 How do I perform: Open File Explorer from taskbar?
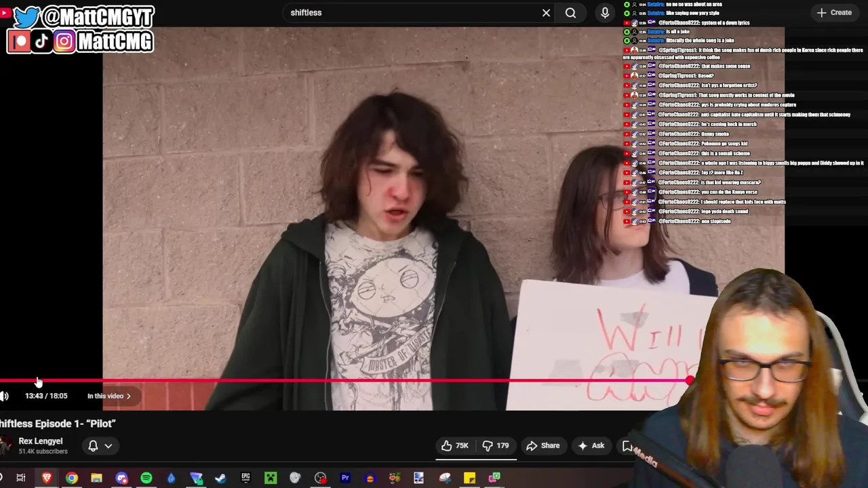click(x=96, y=478)
